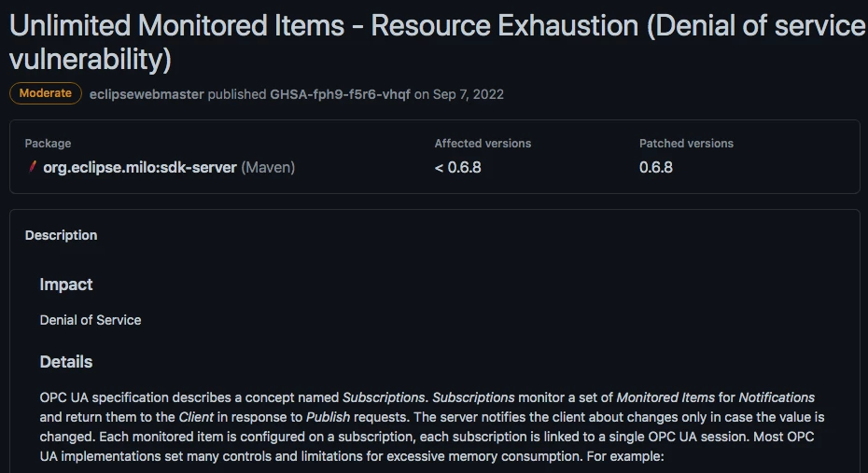Click the Package column label

pos(48,144)
